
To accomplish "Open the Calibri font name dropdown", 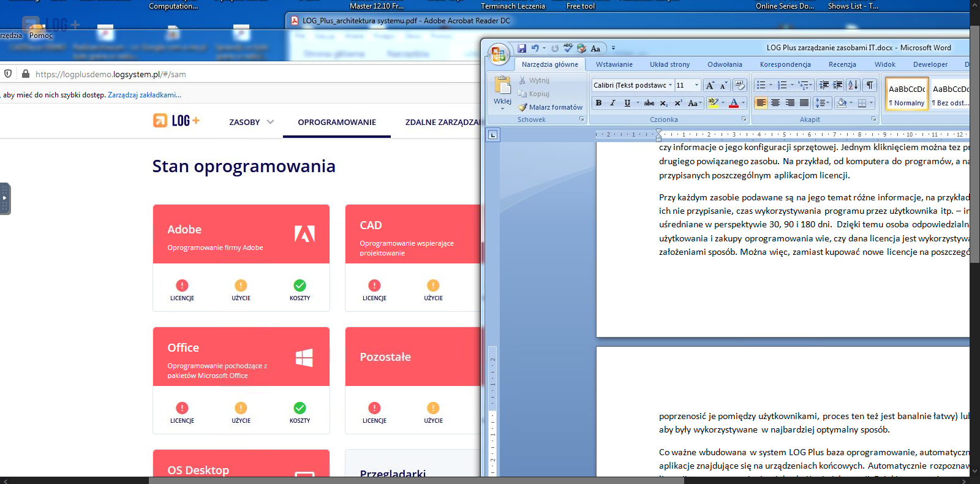I will click(670, 85).
